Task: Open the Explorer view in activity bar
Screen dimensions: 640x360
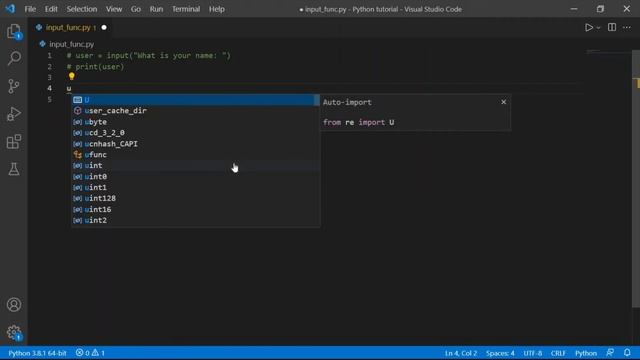Action: pyautogui.click(x=14, y=31)
